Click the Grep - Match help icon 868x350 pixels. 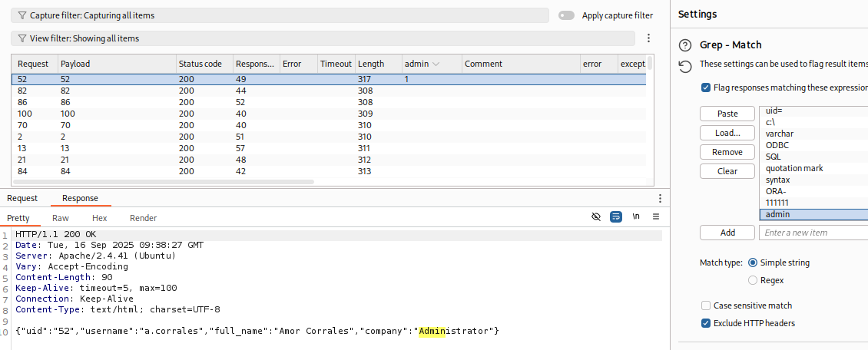tap(685, 45)
